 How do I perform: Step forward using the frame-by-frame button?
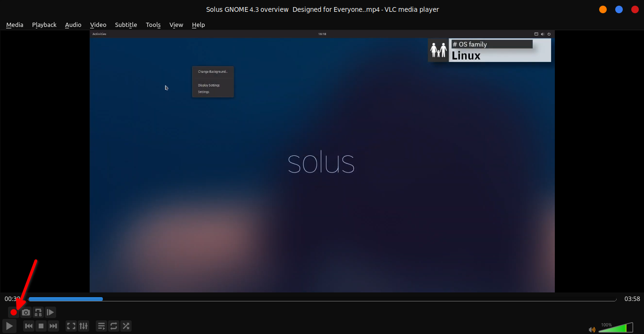click(50, 312)
